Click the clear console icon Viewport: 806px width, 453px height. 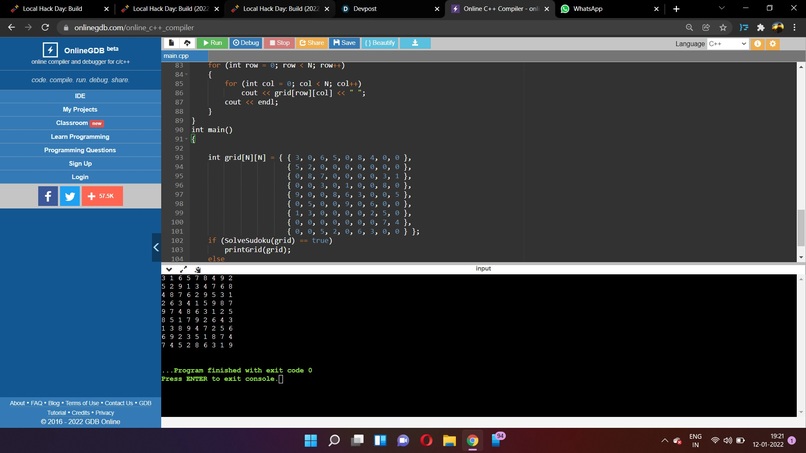(198, 269)
